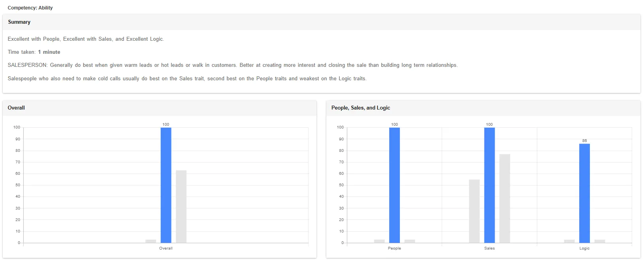Click the blue People bar

pyautogui.click(x=394, y=185)
